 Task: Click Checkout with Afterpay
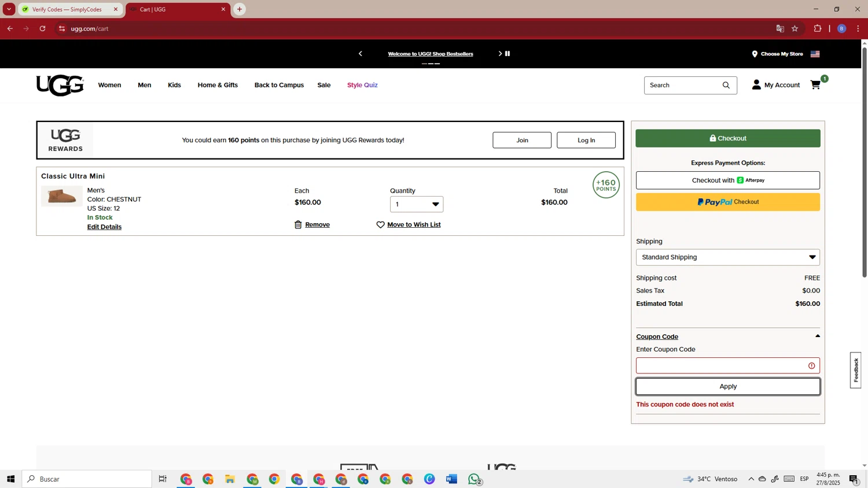click(728, 180)
